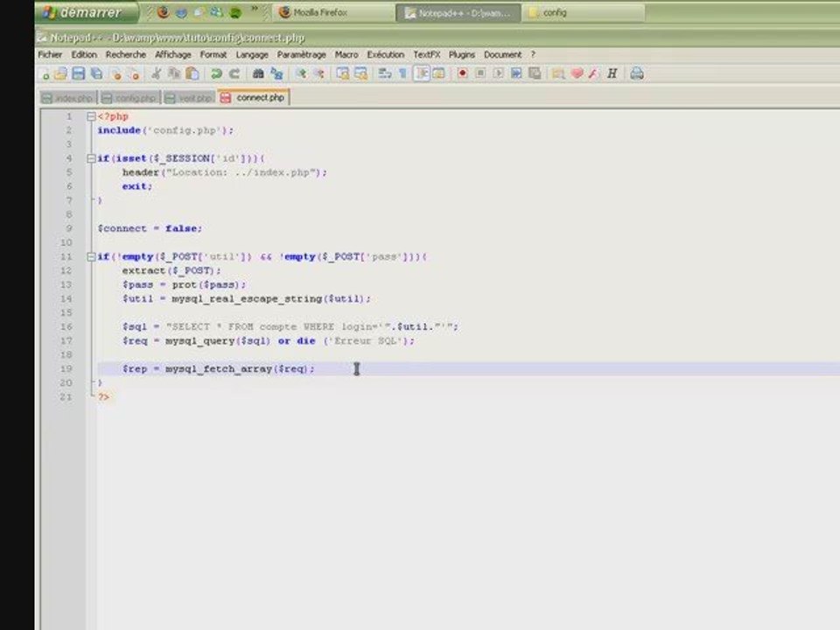Click the user-defined language dialog icon

pos(438,73)
